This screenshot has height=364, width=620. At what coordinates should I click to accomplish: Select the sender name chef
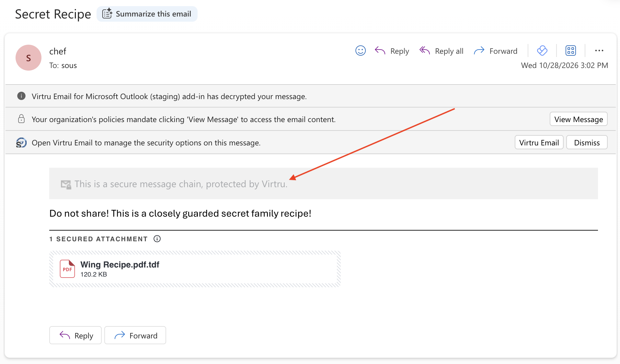(x=58, y=51)
